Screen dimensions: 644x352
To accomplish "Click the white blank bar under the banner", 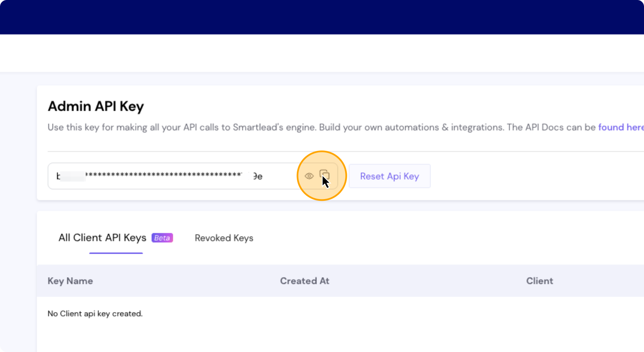I will tap(322, 53).
